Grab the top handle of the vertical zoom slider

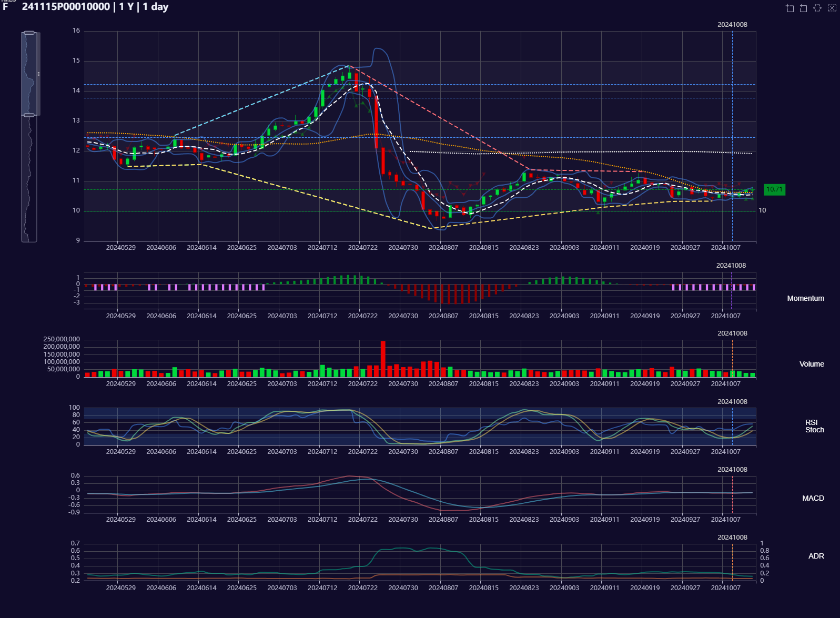tap(29, 33)
